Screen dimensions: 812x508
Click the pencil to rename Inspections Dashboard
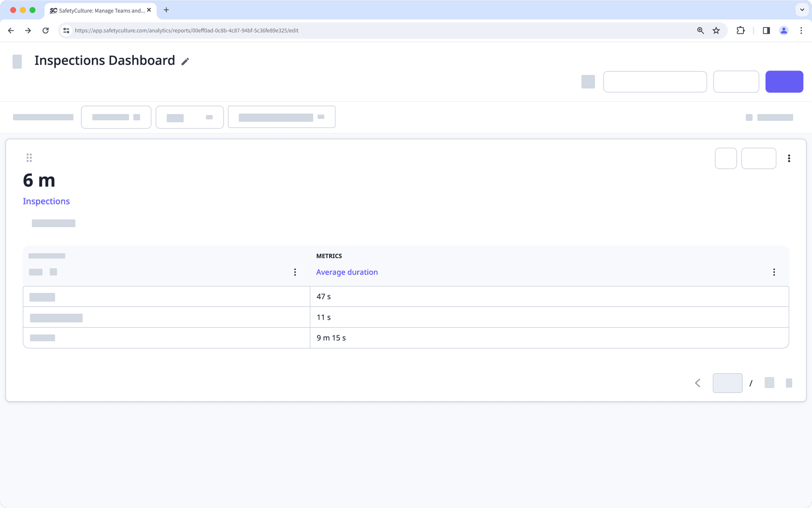click(185, 61)
